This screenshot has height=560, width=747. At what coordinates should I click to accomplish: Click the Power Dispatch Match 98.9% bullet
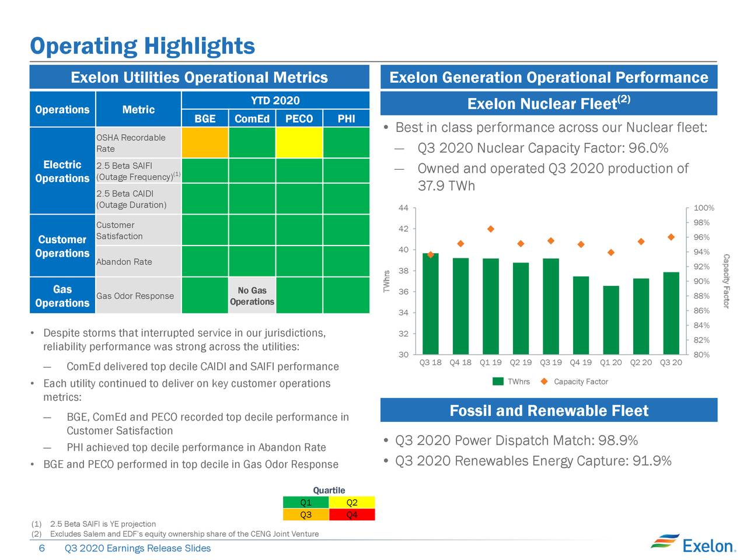click(x=516, y=440)
